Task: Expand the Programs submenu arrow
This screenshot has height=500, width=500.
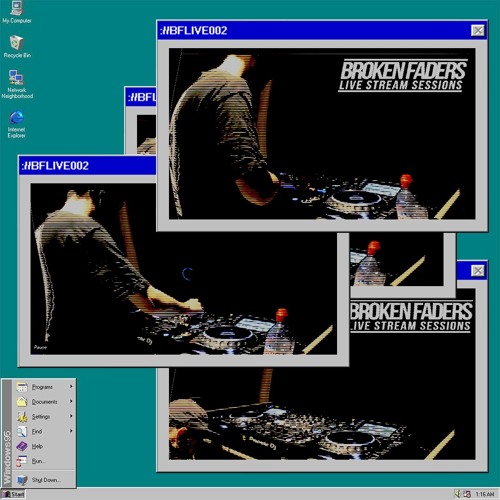Action: click(71, 387)
